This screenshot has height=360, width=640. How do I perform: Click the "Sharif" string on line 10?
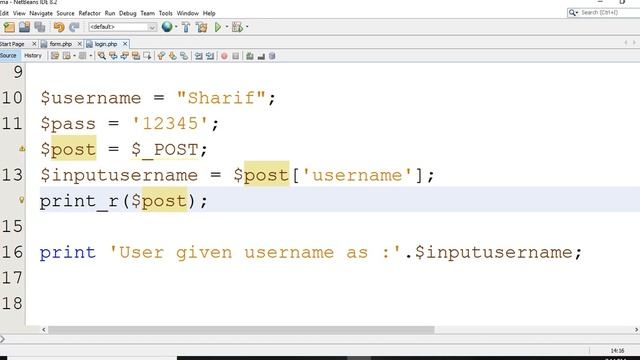pyautogui.click(x=221, y=98)
